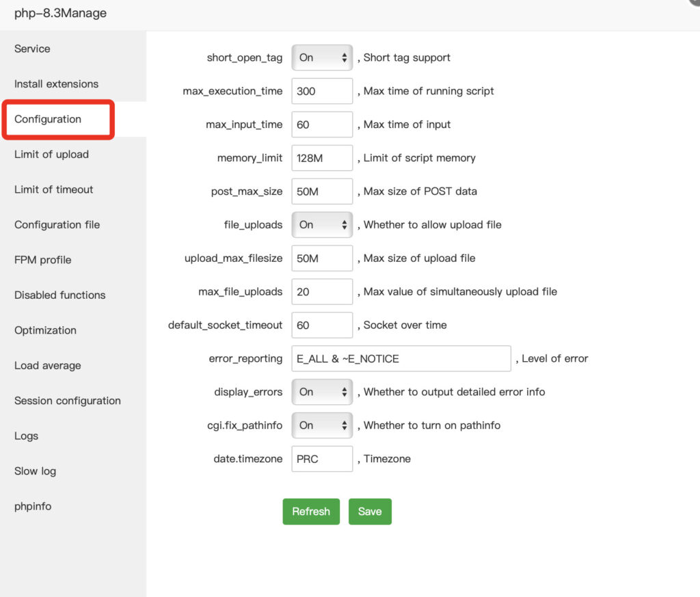Select the date.timezone input box
The image size is (700, 597).
[322, 459]
